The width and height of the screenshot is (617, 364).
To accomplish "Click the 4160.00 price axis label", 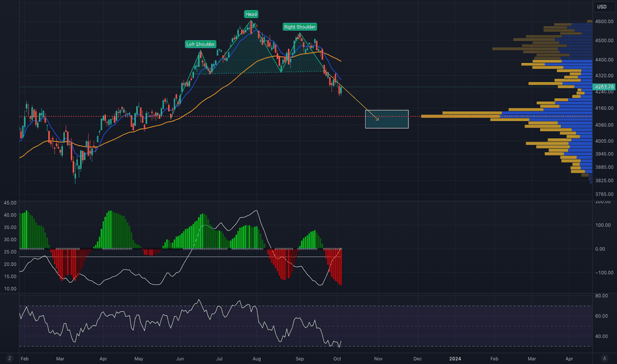I will click(604, 109).
